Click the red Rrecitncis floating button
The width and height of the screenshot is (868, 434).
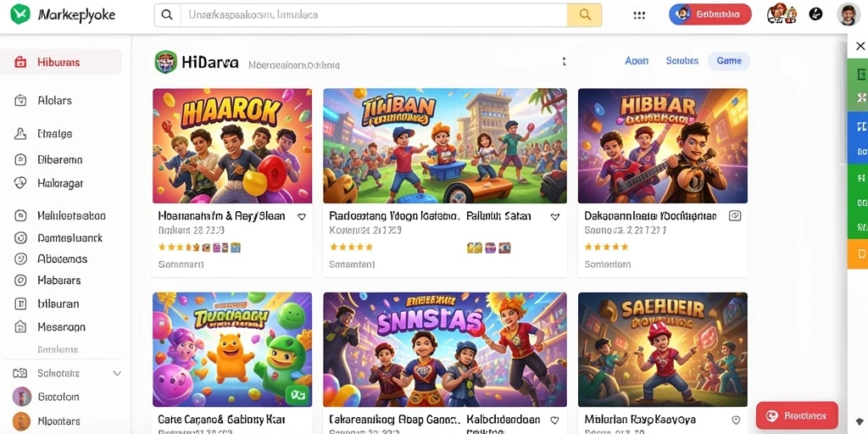click(x=797, y=415)
